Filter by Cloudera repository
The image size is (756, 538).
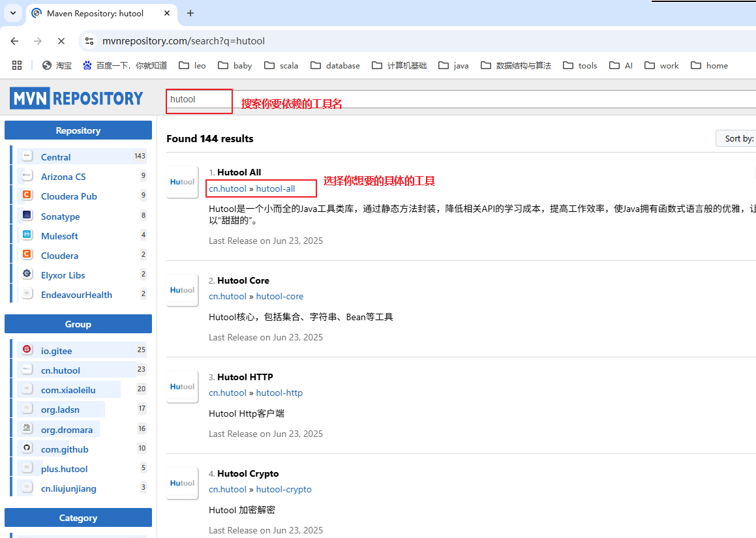[59, 256]
